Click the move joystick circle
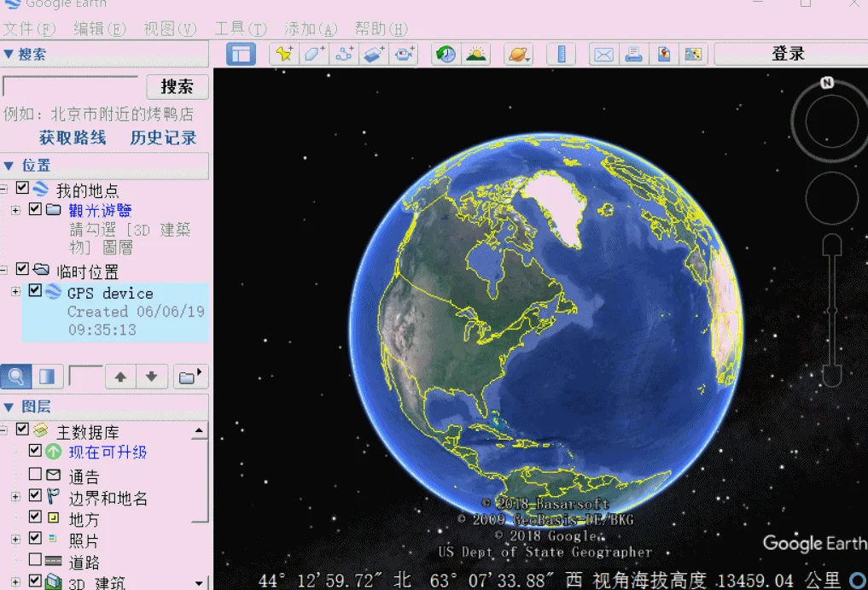Viewport: 868px width, 590px height. [x=832, y=198]
